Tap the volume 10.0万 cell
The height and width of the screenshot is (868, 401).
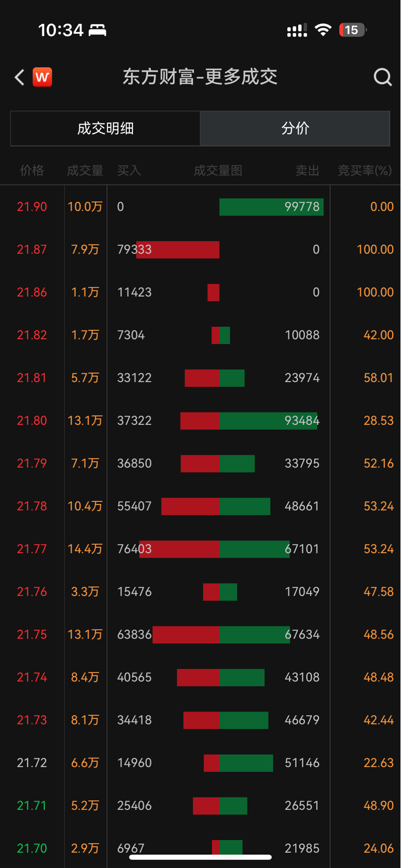pos(85,207)
